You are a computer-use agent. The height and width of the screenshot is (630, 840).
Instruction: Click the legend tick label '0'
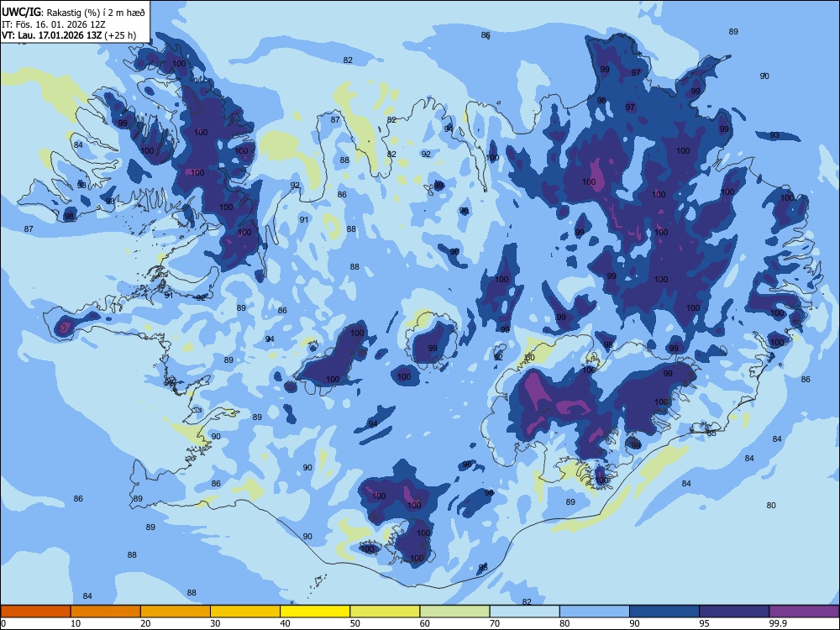coord(3,623)
